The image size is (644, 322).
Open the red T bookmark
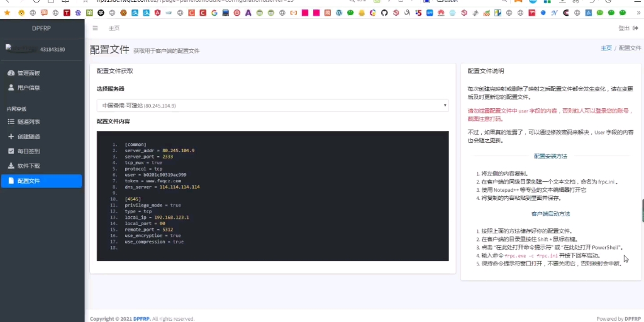pyautogui.click(x=67, y=13)
